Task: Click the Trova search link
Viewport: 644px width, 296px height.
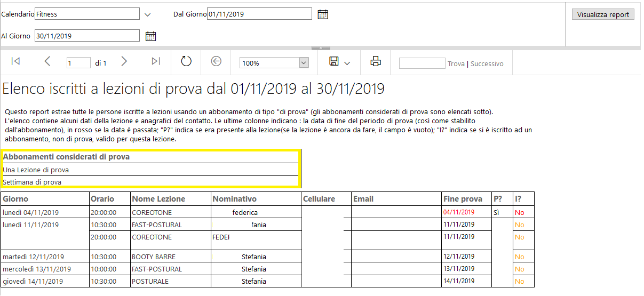Action: click(456, 63)
